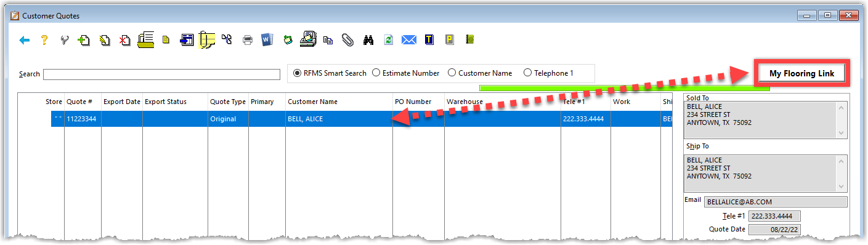This screenshot has width=868, height=245.
Task: Add a new quote with the green plus icon
Action: [x=84, y=41]
